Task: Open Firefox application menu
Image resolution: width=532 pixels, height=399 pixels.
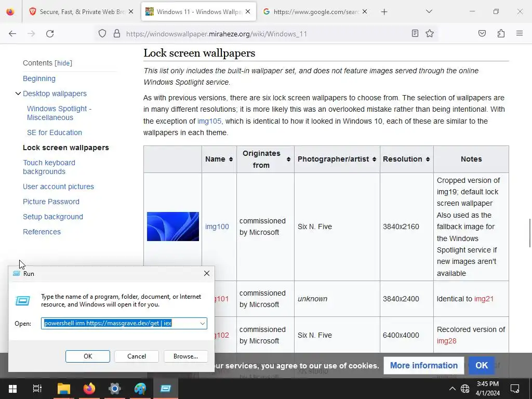Action: [x=520, y=33]
